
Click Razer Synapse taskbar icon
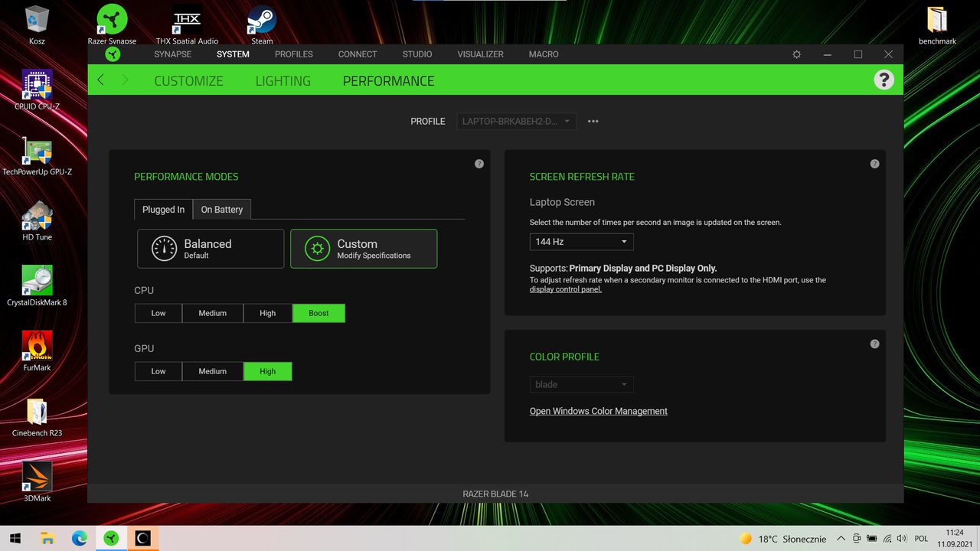click(x=112, y=538)
